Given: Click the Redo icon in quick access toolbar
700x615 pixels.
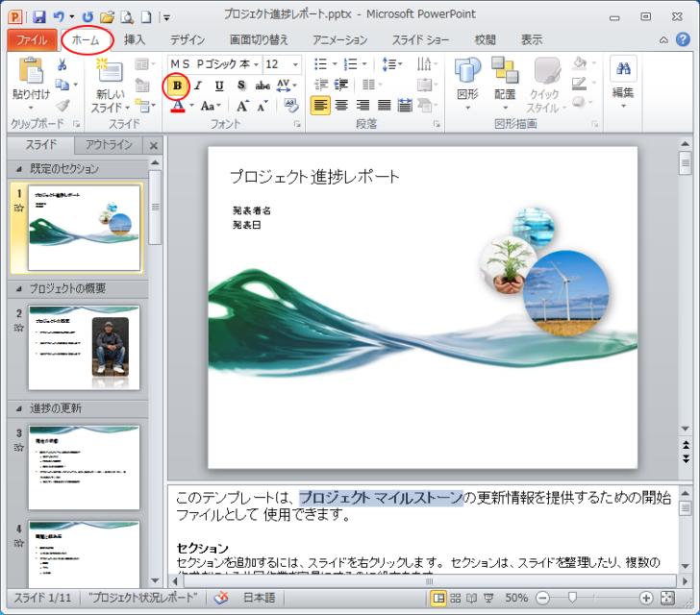Looking at the screenshot, I should (87, 17).
